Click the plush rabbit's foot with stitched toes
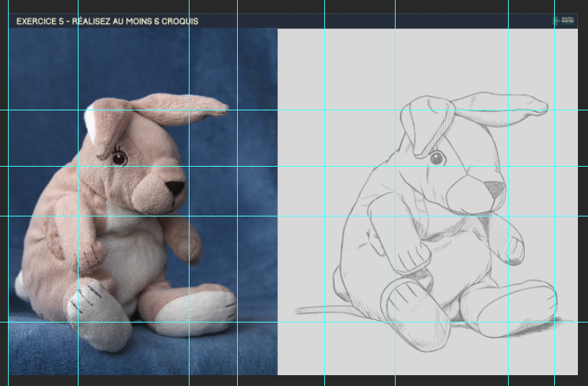 (89, 302)
